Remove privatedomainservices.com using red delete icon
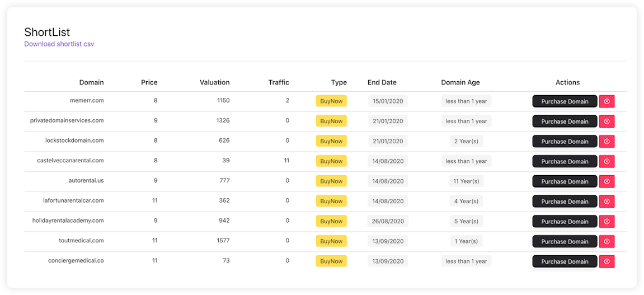The image size is (644, 295). coord(607,121)
